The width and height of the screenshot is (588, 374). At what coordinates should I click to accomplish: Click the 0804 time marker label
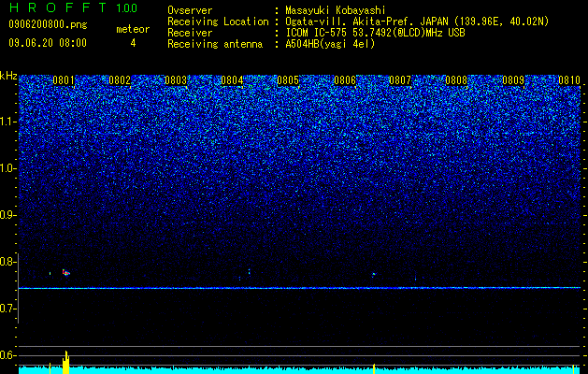(x=232, y=80)
